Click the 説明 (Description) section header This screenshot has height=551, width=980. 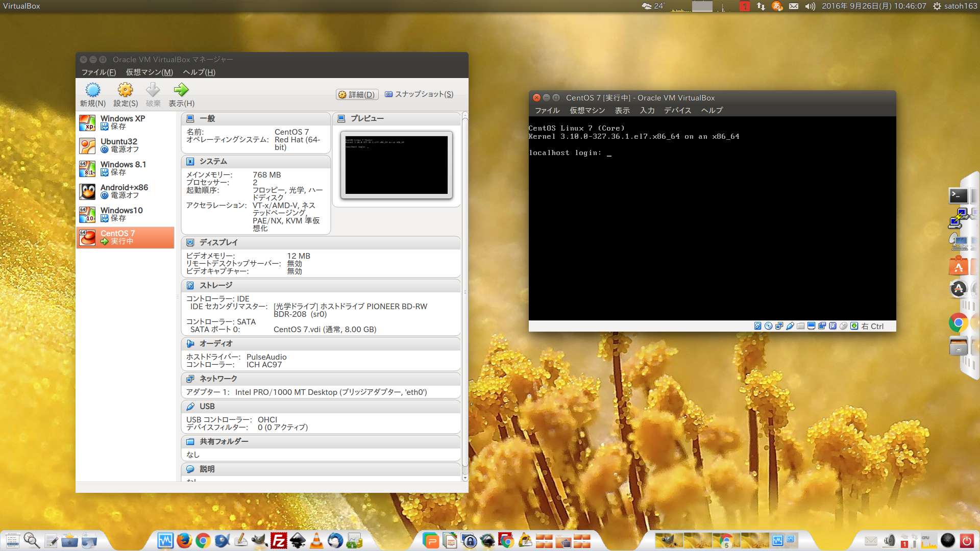pyautogui.click(x=321, y=469)
